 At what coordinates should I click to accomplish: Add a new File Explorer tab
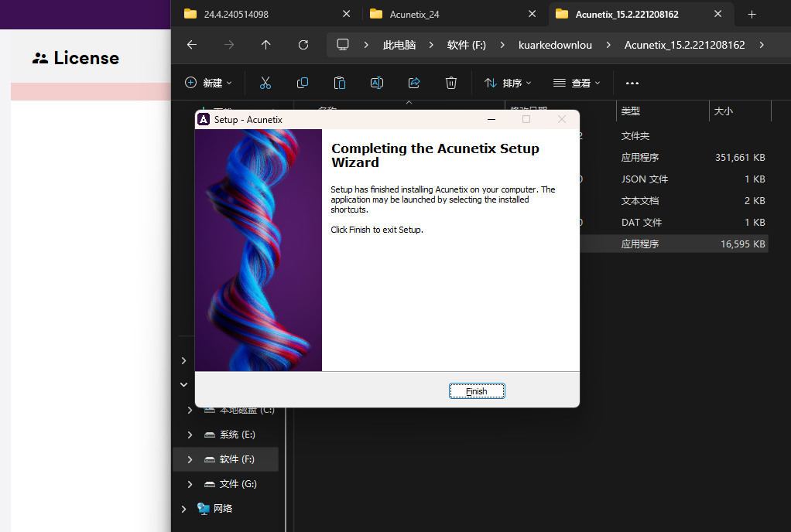coord(752,15)
